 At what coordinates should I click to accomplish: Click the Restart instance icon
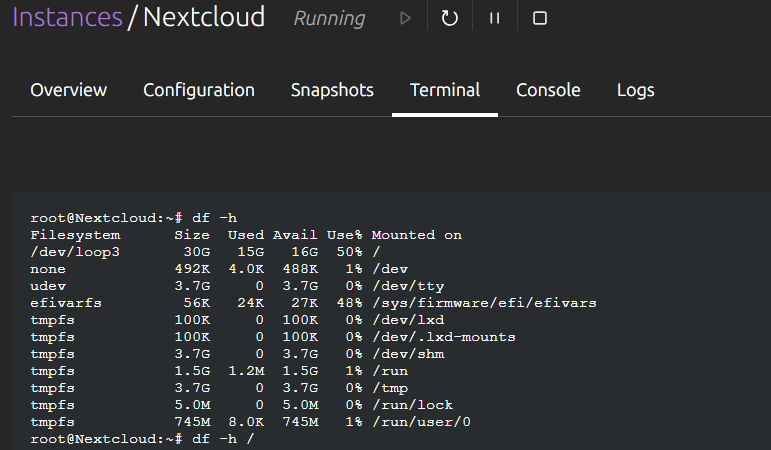[450, 19]
